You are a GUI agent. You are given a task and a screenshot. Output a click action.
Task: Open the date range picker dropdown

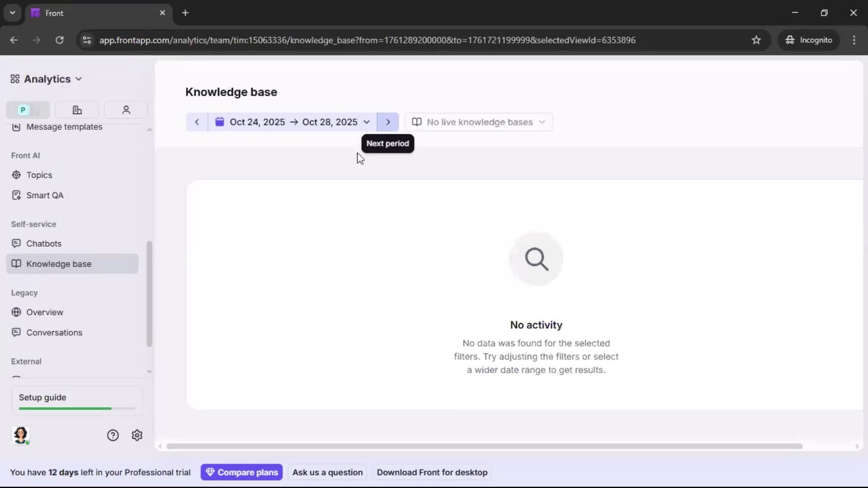[293, 122]
